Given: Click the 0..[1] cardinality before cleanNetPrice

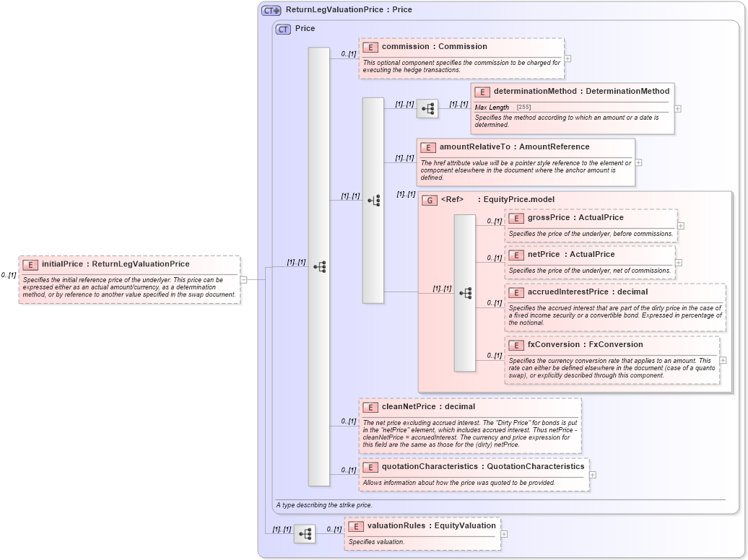Looking at the screenshot, I should click(349, 421).
